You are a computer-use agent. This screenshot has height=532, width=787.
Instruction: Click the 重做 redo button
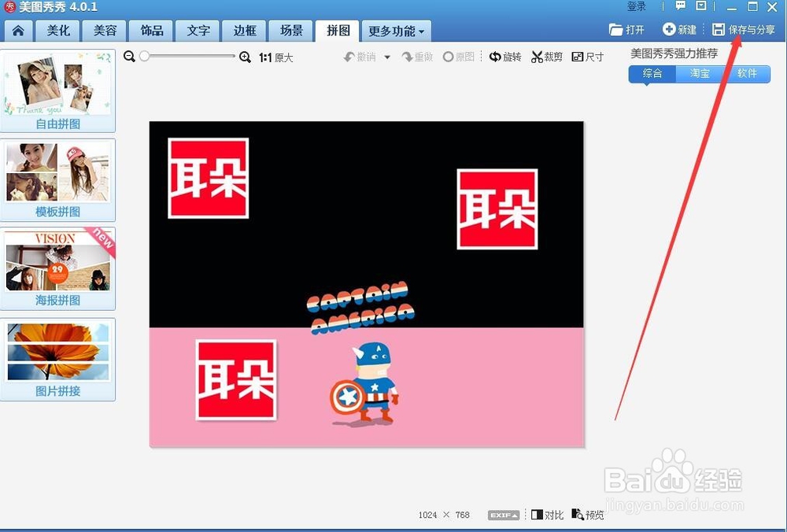[418, 57]
